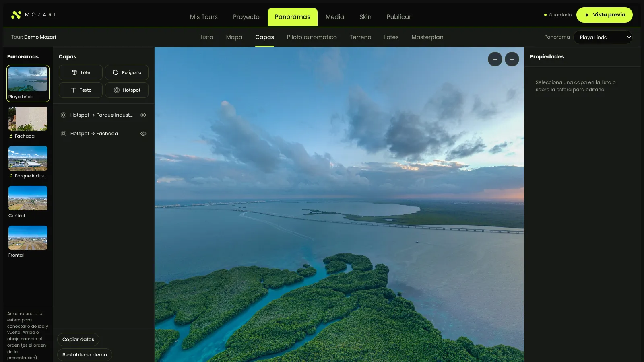Click the target icon of Hotspot Fachada row
644x362 pixels.
pyautogui.click(x=64, y=134)
